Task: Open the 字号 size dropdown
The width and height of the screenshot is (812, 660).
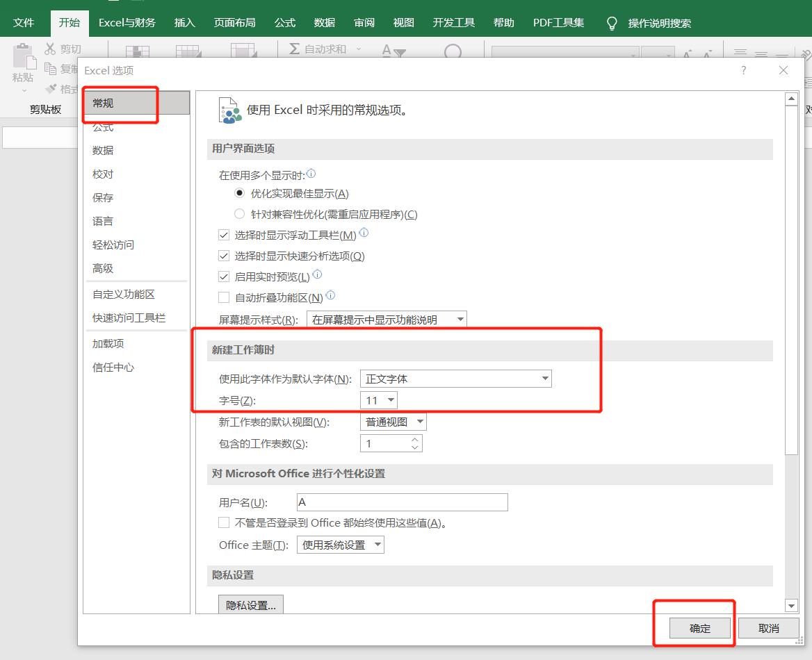Action: pyautogui.click(x=390, y=399)
